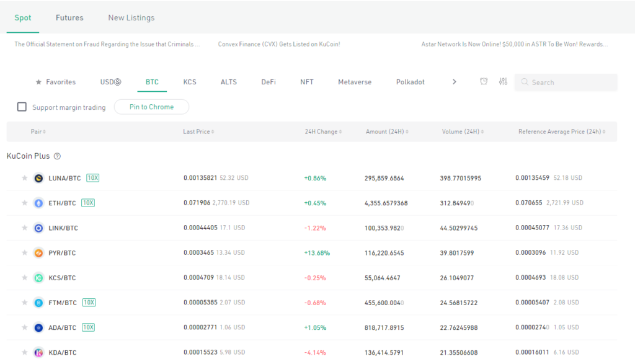The width and height of the screenshot is (635, 364).
Task: Select the Metaverse market category
Action: (x=354, y=81)
